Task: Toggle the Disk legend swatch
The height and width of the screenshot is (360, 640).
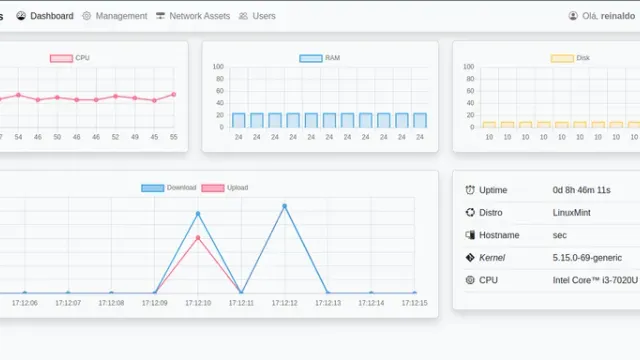Action: tap(562, 58)
